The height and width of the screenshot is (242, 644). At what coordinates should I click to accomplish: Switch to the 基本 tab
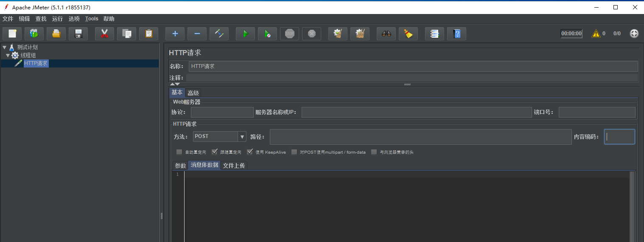[x=177, y=93]
